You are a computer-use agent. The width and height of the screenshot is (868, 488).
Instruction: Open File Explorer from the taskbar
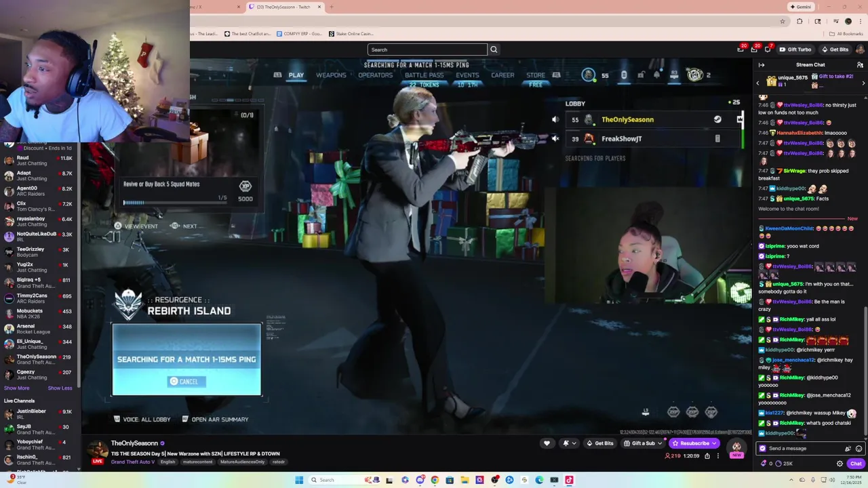tap(465, 480)
